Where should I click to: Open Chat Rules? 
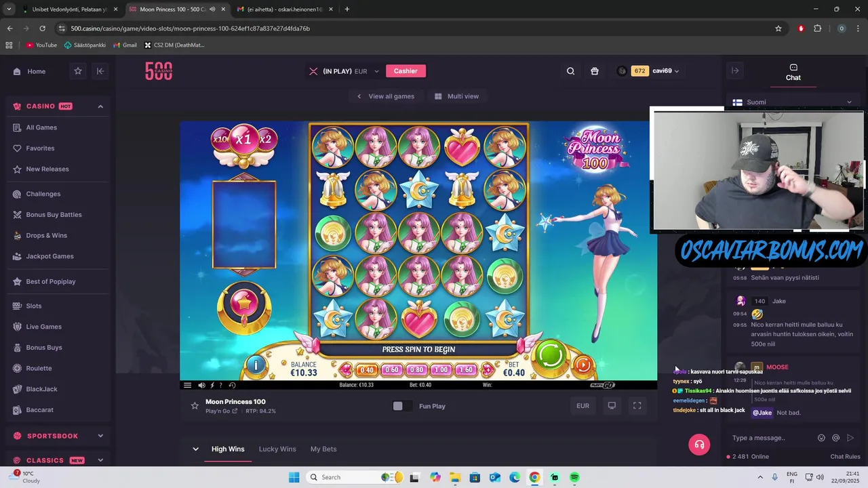(845, 457)
